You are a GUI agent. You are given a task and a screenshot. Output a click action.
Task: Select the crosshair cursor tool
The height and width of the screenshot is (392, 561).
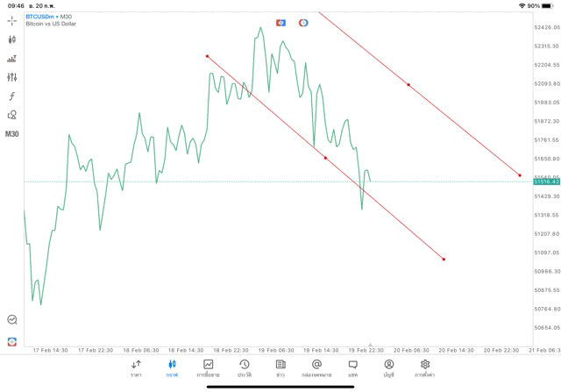click(12, 20)
